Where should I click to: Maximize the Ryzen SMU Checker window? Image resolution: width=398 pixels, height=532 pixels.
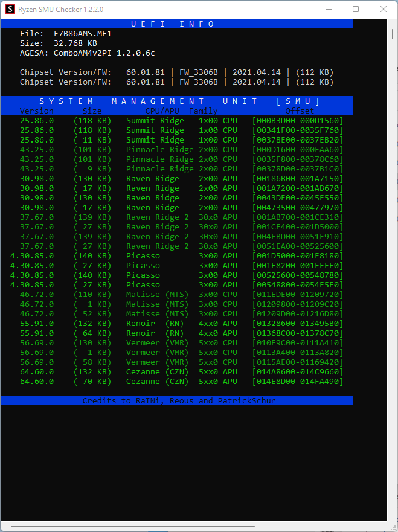coord(356,10)
